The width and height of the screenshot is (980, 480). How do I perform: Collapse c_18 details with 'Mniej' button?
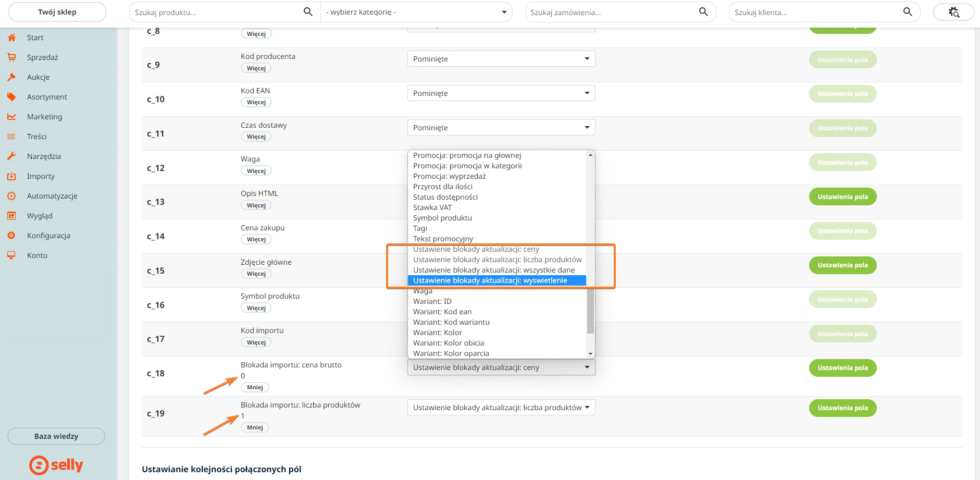(255, 387)
